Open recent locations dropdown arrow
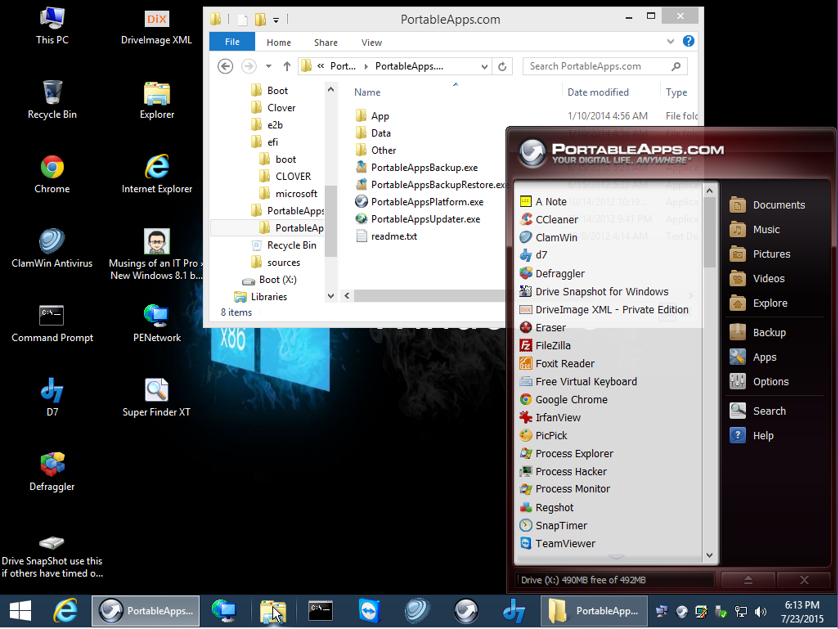This screenshot has width=840, height=629. click(x=268, y=66)
